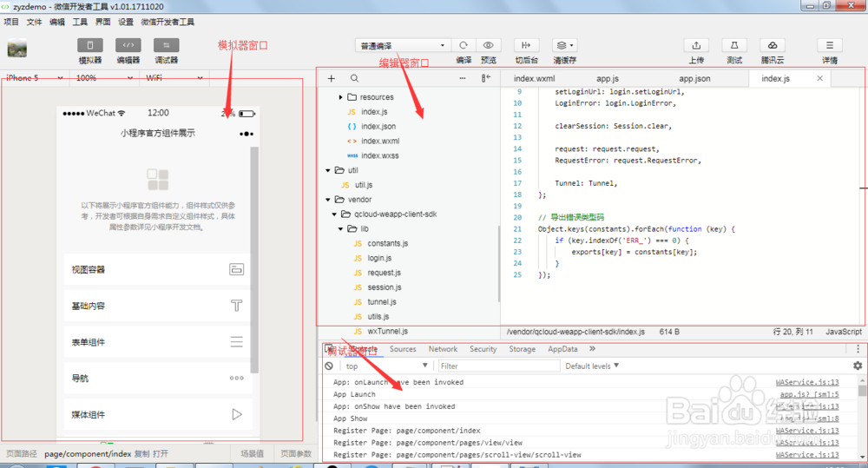Click the clear cache (清缓存) icon

pyautogui.click(x=565, y=45)
